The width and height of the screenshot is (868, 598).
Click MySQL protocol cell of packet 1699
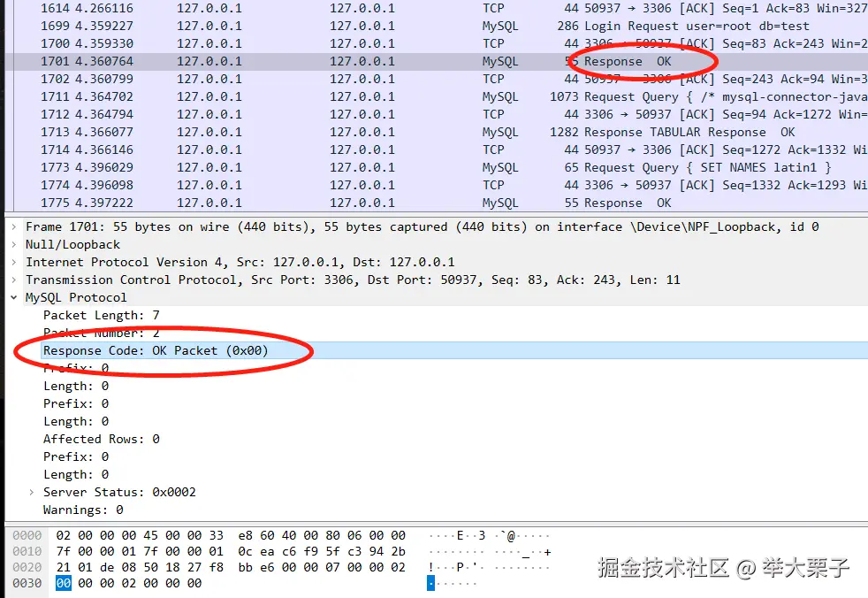[500, 26]
